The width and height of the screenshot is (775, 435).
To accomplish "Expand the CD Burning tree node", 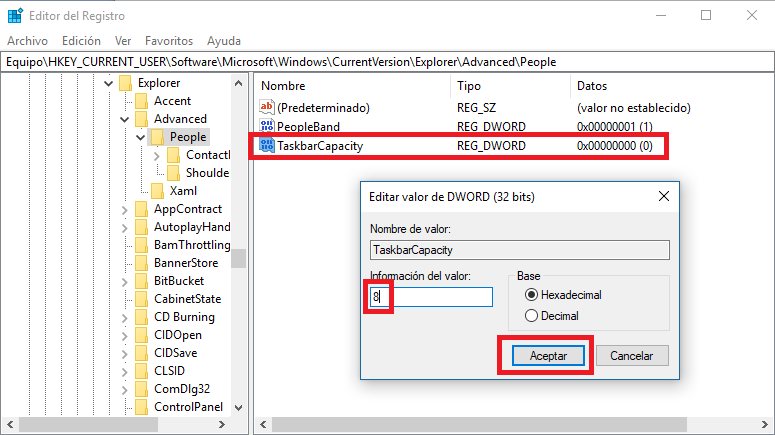I will pyautogui.click(x=125, y=317).
